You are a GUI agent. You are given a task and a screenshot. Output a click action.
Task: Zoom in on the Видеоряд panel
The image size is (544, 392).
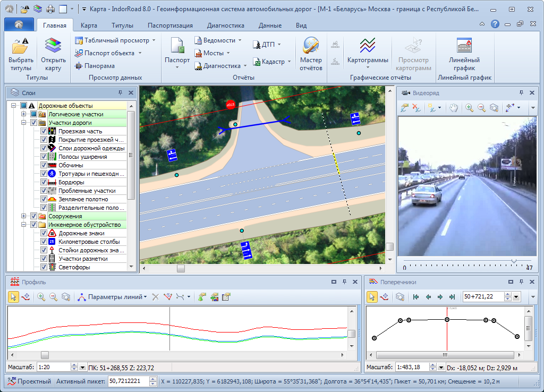pyautogui.click(x=470, y=108)
